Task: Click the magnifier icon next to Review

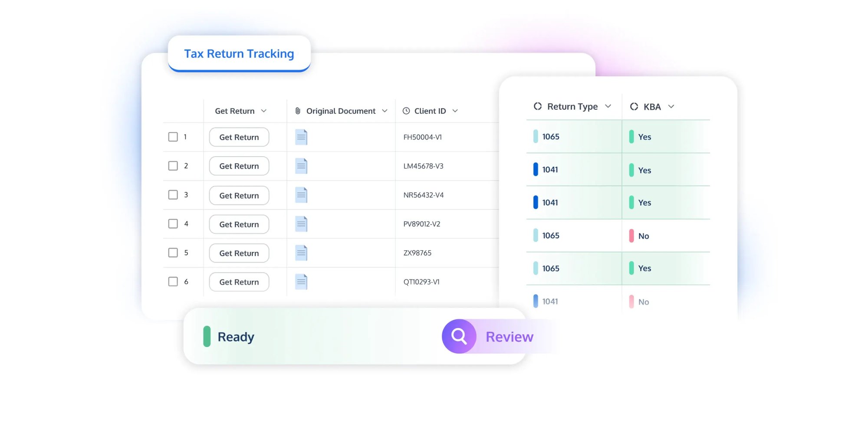Action: 459,336
